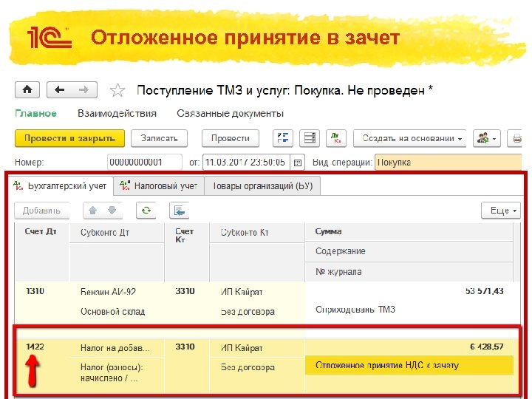Click the Провести button
This screenshot has width=532, height=399.
coord(231,138)
